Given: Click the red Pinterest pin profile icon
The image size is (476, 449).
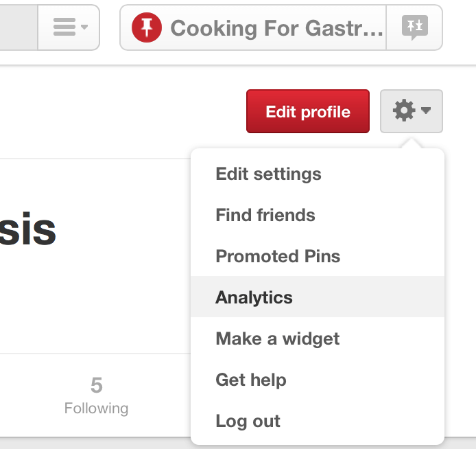Looking at the screenshot, I should tap(147, 27).
